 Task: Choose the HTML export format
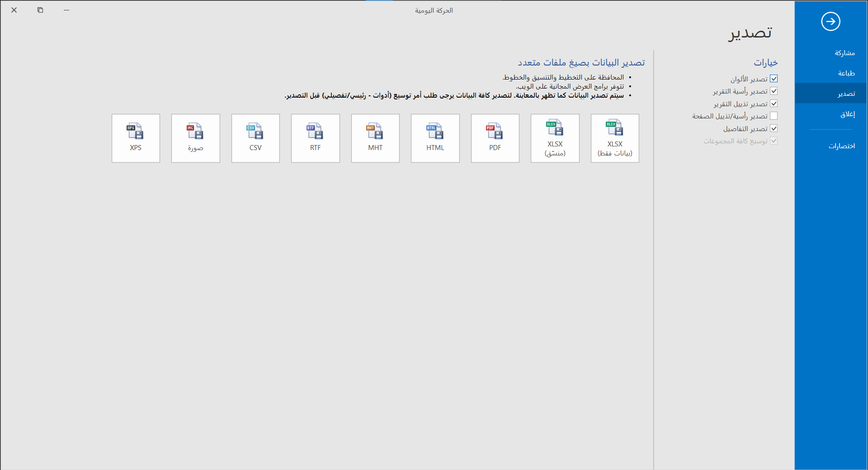(x=435, y=138)
